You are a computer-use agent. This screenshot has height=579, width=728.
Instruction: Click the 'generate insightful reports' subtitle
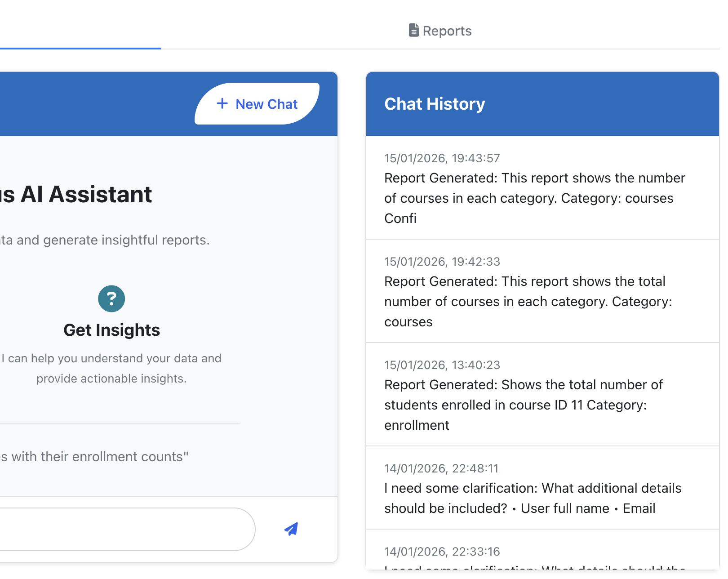104,240
